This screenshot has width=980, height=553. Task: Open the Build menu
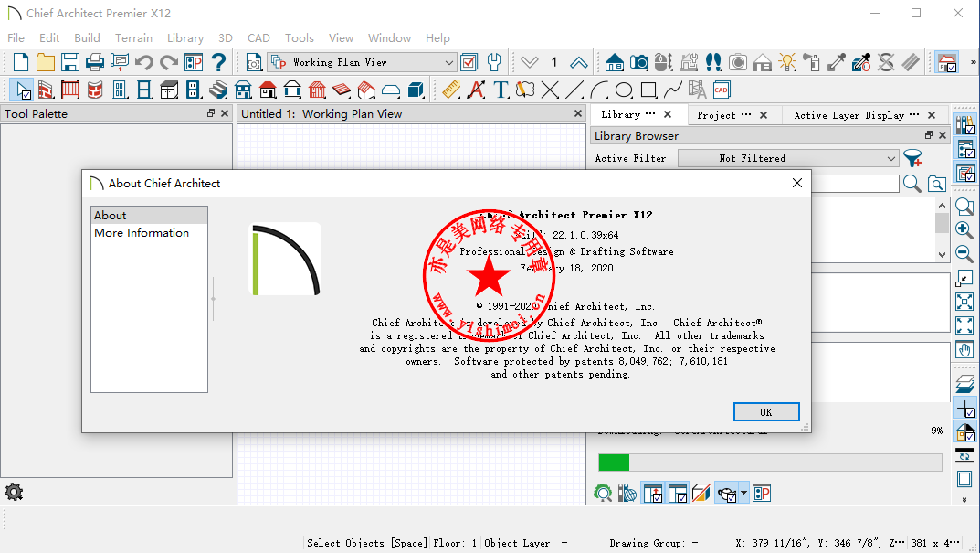pyautogui.click(x=87, y=38)
